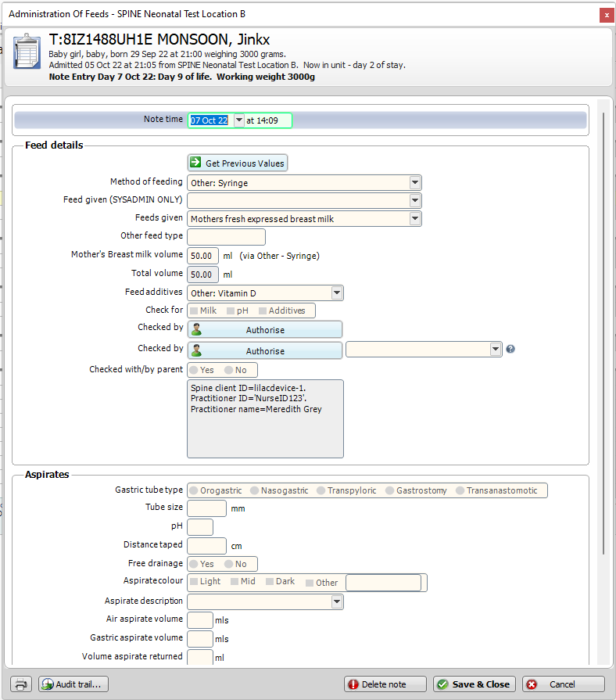
Task: Click the Tube size field
Action: tap(207, 508)
